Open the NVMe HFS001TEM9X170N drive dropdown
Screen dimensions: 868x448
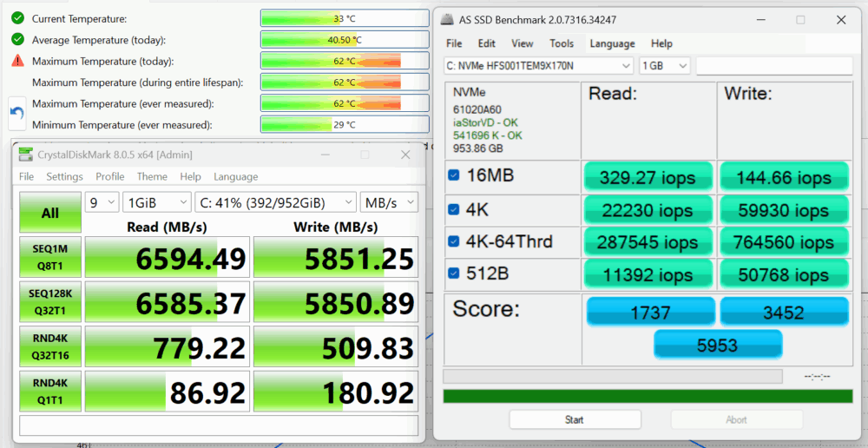click(x=539, y=66)
